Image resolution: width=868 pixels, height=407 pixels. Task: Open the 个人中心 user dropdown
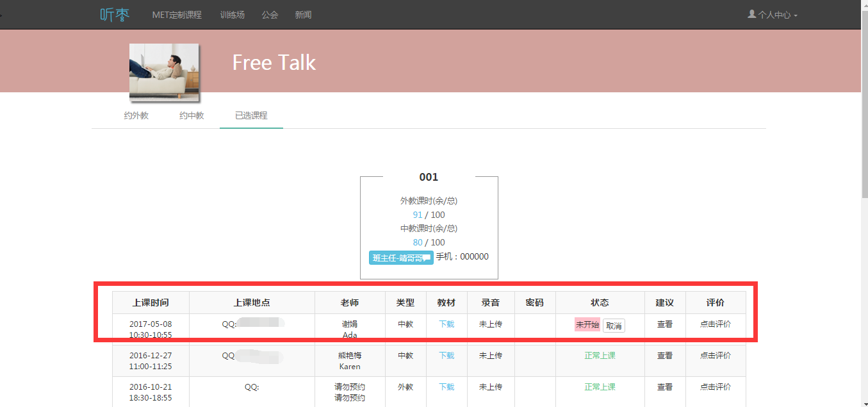(773, 15)
